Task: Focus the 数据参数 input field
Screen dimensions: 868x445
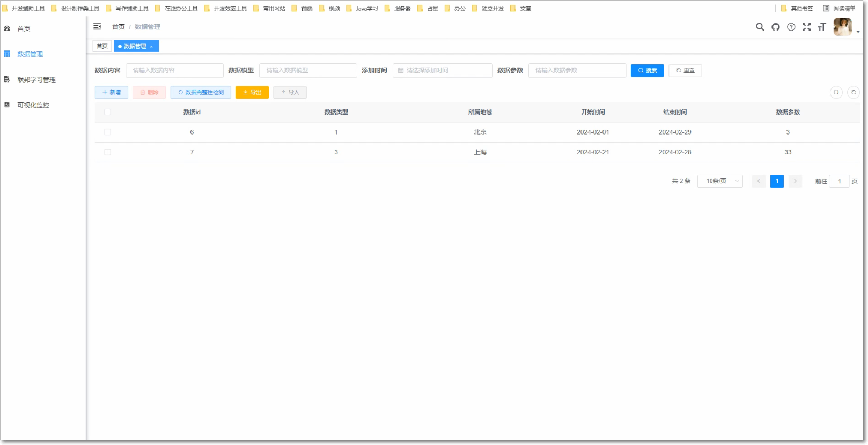Action: coord(577,70)
